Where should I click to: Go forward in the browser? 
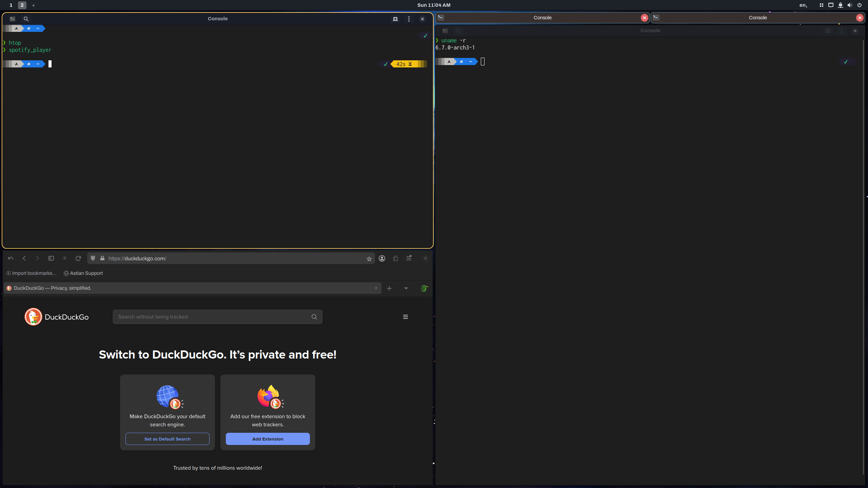coord(38,258)
